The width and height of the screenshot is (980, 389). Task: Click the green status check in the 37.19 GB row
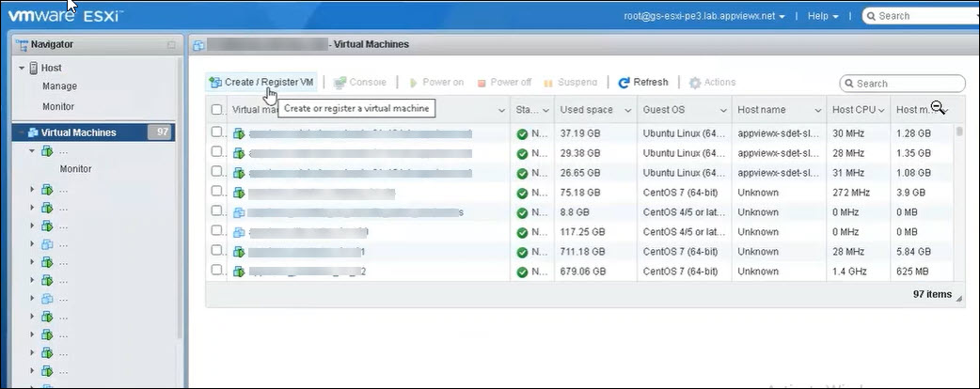(x=523, y=133)
